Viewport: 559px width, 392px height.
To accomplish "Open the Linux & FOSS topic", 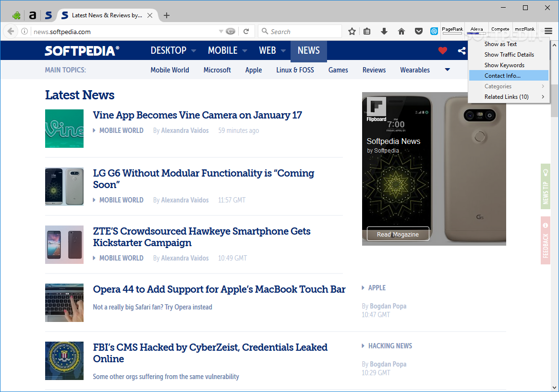I will click(x=295, y=70).
